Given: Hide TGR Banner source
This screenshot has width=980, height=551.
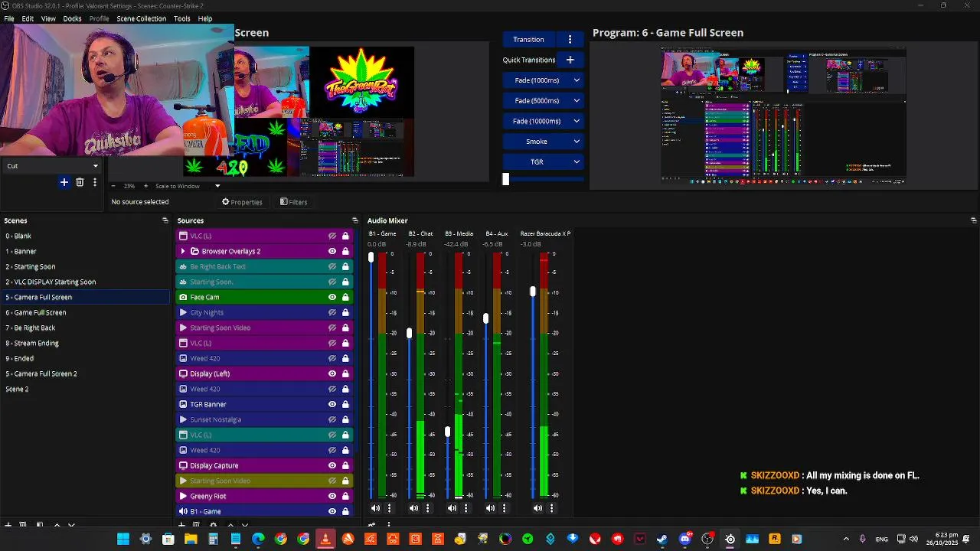Looking at the screenshot, I should point(332,404).
